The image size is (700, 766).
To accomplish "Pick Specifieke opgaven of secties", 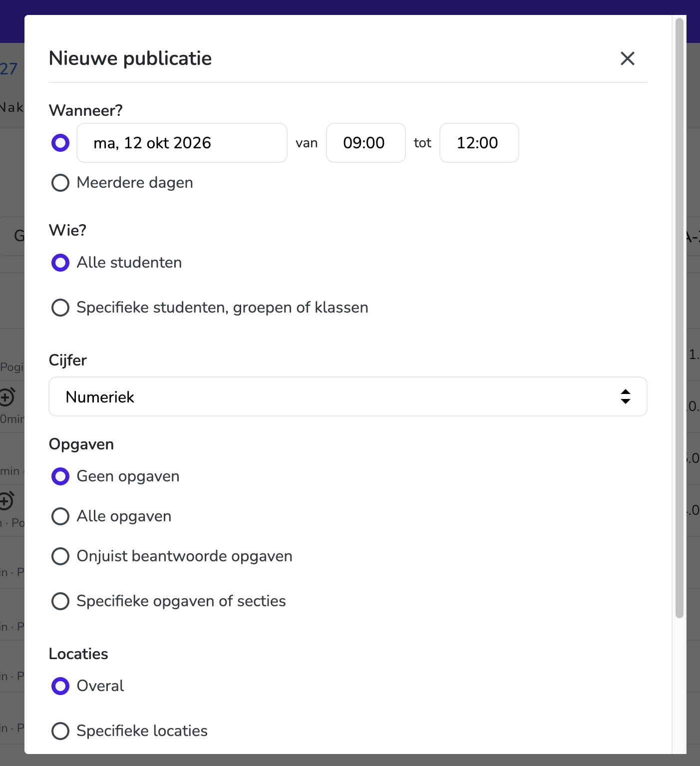I will [x=60, y=601].
